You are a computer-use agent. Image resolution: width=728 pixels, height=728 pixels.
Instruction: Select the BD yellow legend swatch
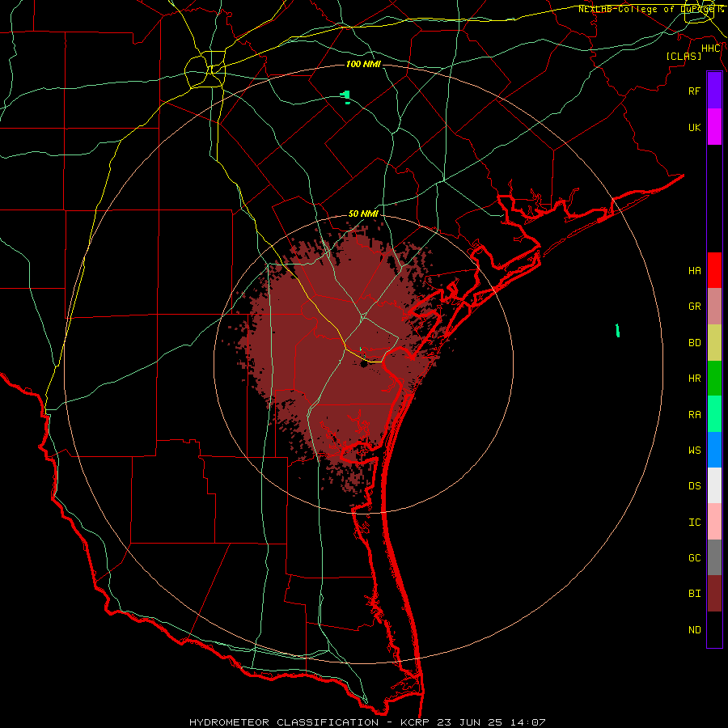714,343
